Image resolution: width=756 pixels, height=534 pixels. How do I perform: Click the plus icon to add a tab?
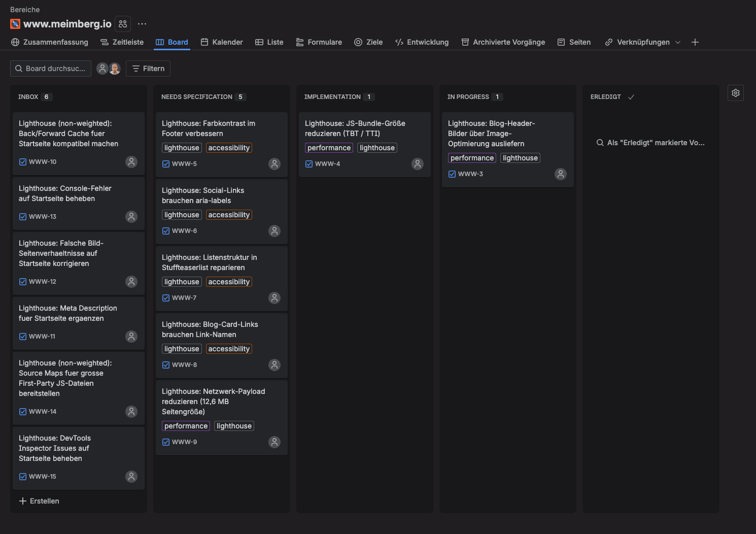(695, 42)
